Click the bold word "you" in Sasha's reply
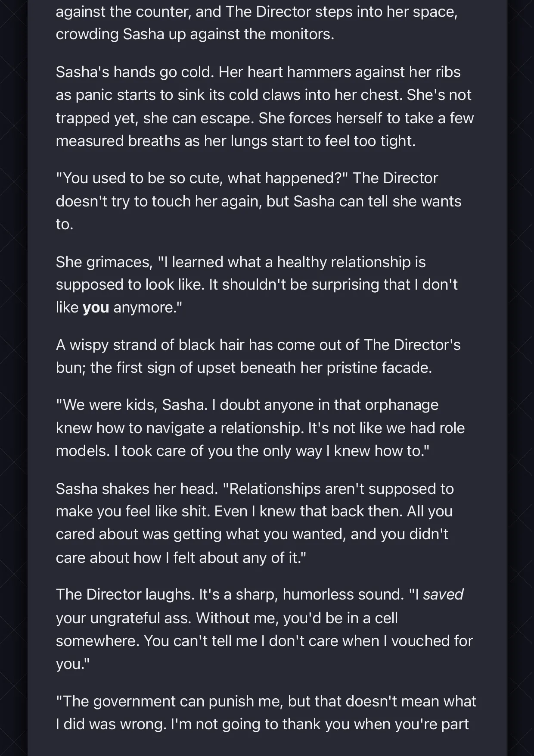This screenshot has height=756, width=534. 96,308
